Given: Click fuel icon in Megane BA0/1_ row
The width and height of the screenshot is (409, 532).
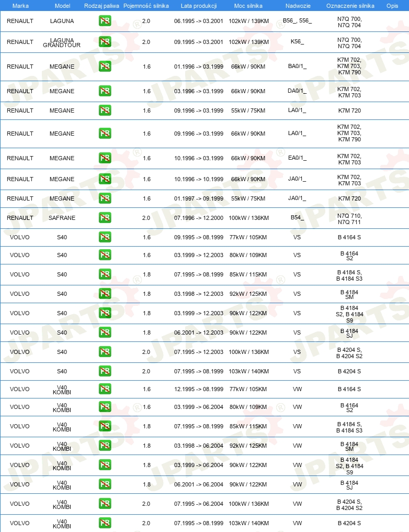Looking at the screenshot, I should [105, 66].
